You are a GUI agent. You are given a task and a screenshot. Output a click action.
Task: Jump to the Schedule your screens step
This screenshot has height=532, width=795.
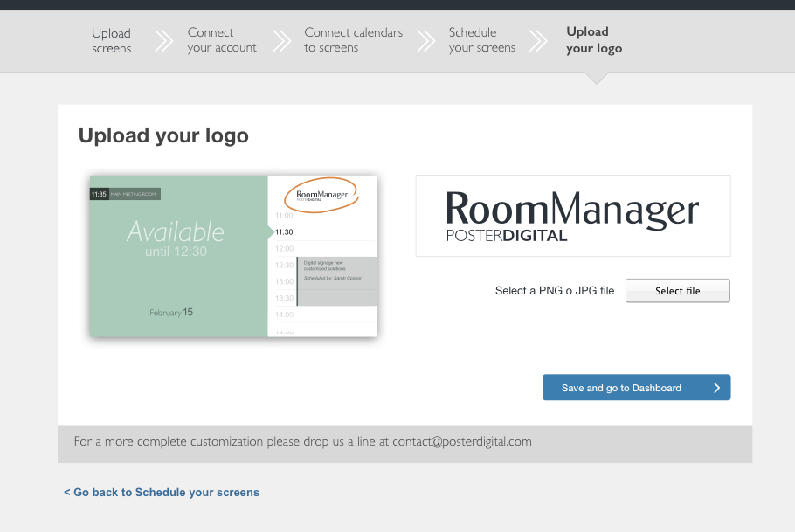tap(481, 40)
